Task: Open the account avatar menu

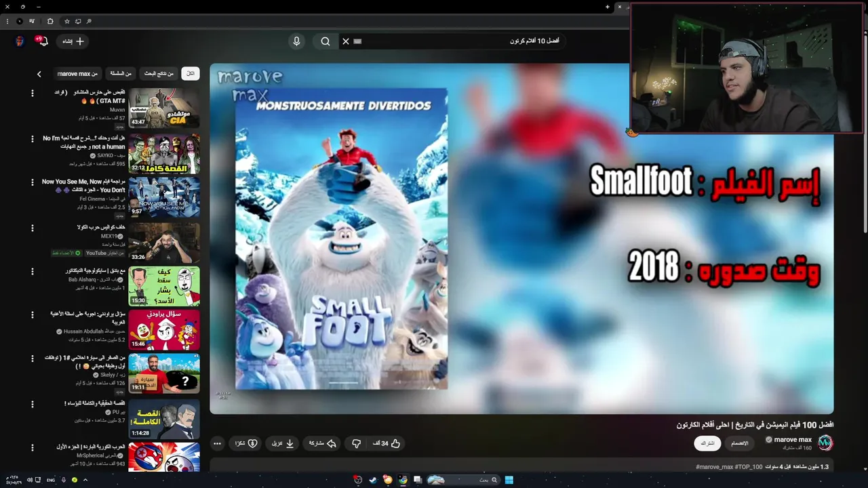Action: (20, 41)
